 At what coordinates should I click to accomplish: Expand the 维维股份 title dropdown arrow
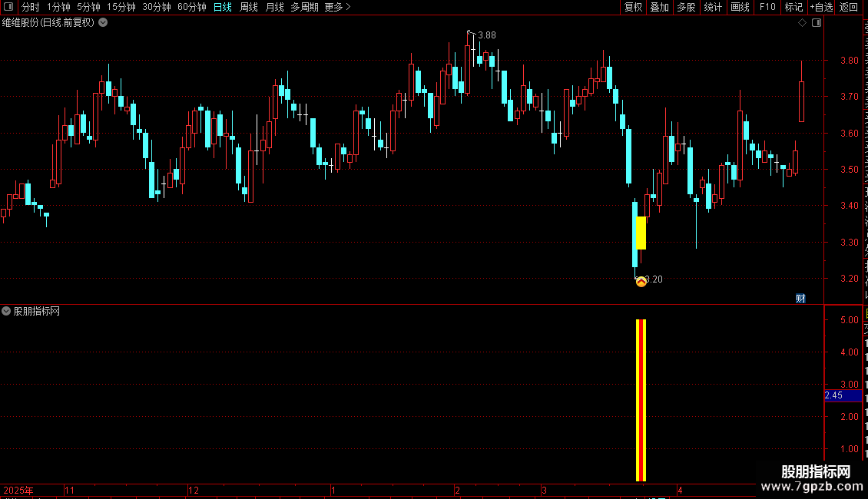pyautogui.click(x=103, y=23)
